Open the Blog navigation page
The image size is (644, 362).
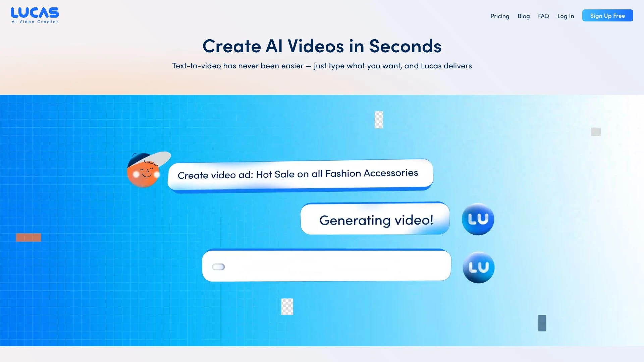coord(524,16)
